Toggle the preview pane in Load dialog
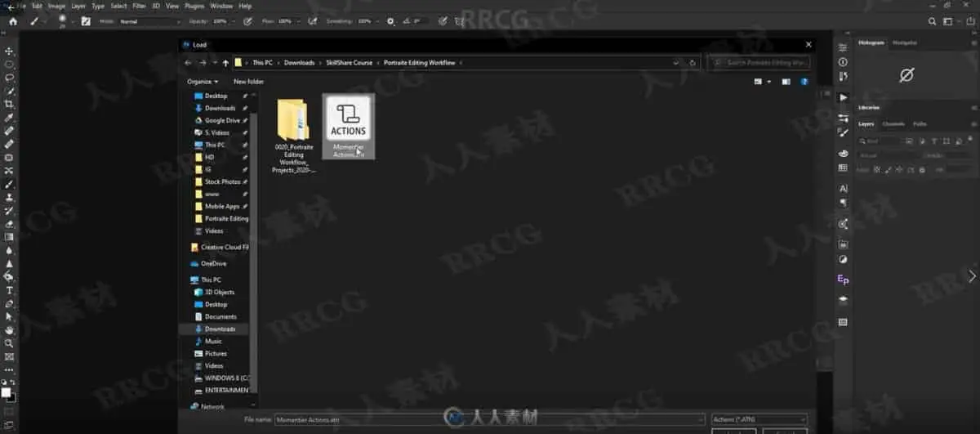The height and width of the screenshot is (434, 980). (786, 82)
